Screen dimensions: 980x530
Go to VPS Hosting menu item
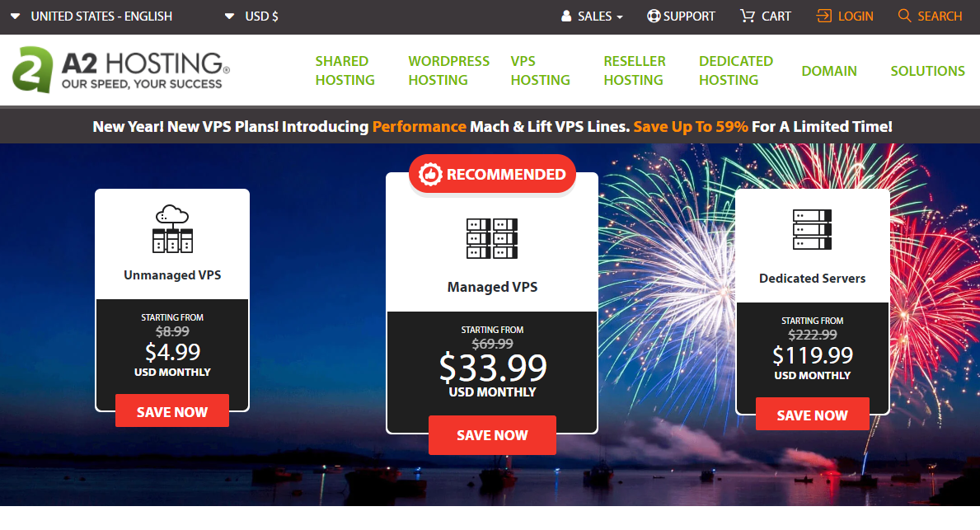tap(540, 71)
